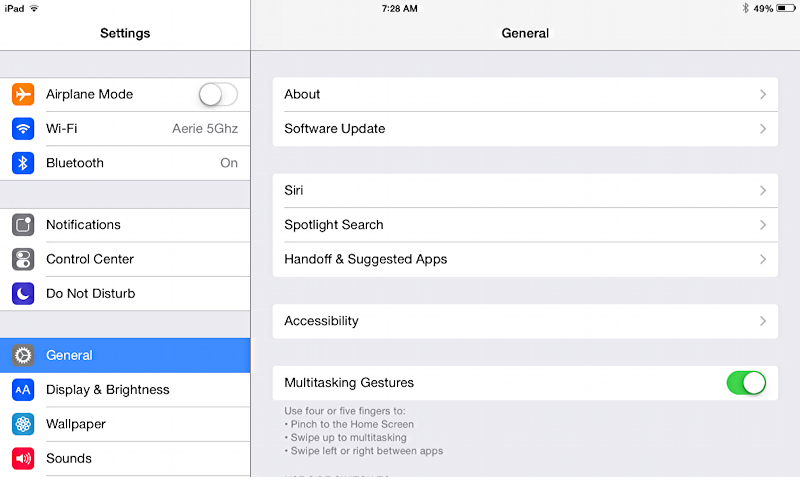This screenshot has height=477, width=800.
Task: Expand the Software Update chevron
Action: 763,129
